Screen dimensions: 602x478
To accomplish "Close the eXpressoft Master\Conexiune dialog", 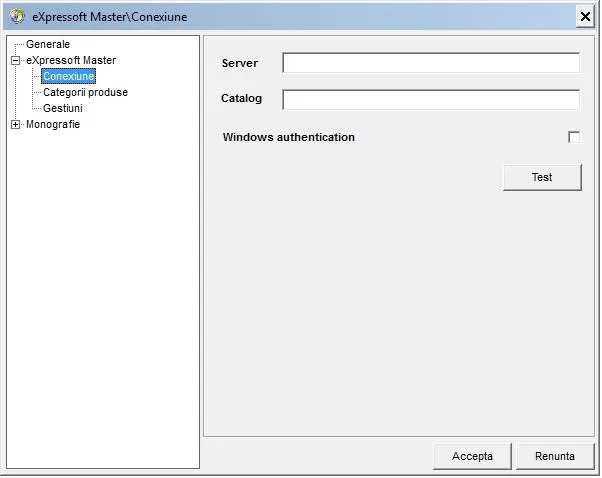I will [585, 17].
